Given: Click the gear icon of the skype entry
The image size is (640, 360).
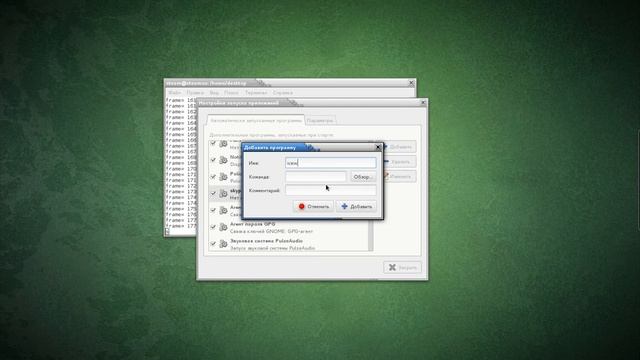Looking at the screenshot, I should pyautogui.click(x=223, y=193).
